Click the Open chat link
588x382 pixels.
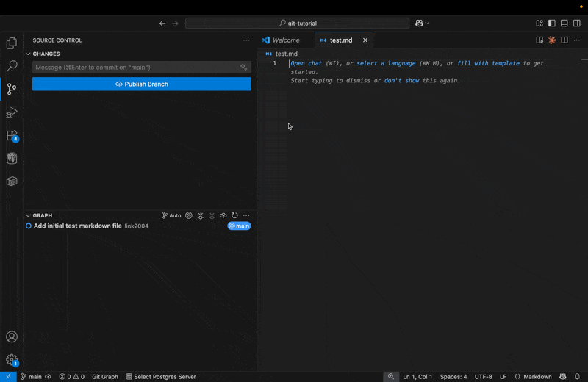[306, 63]
